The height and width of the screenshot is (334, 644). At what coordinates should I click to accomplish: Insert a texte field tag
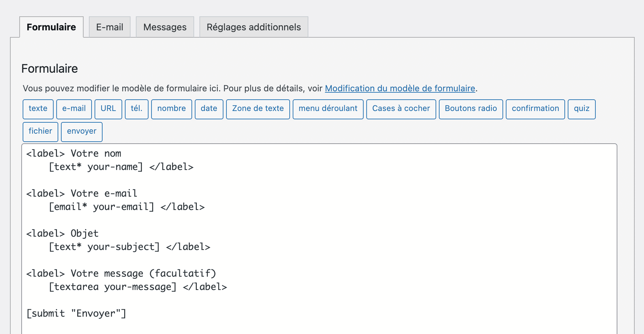point(38,109)
